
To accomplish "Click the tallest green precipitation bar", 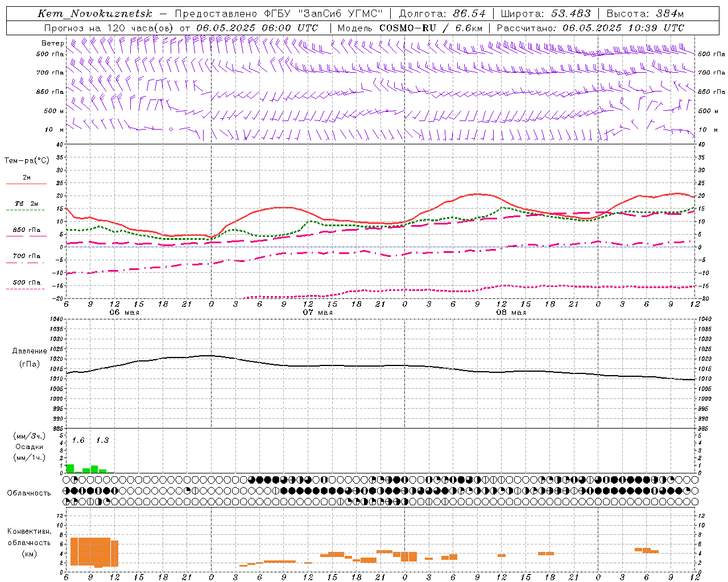I will pos(70,468).
